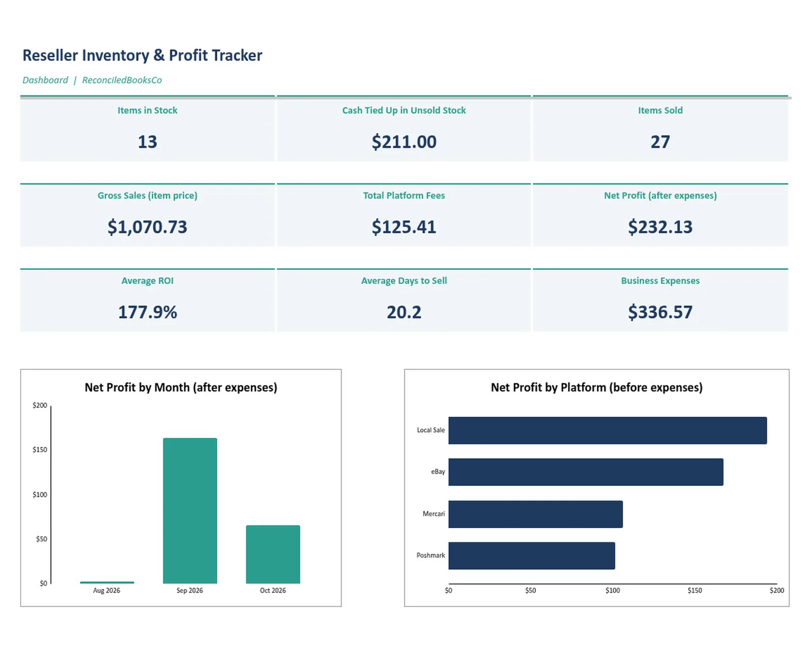Click the $211.00 unsold stock value
The width and height of the screenshot is (812, 650).
tap(404, 142)
